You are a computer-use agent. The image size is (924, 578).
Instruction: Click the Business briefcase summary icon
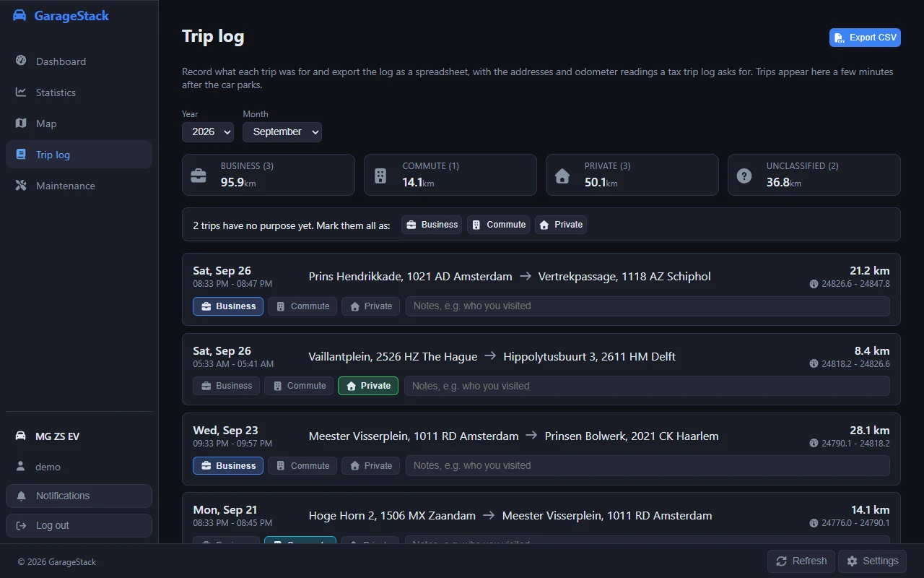(198, 176)
